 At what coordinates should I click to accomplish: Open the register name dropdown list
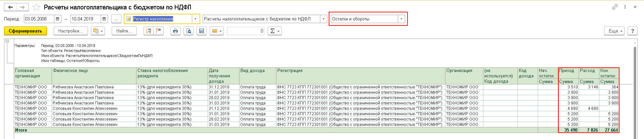point(323,19)
